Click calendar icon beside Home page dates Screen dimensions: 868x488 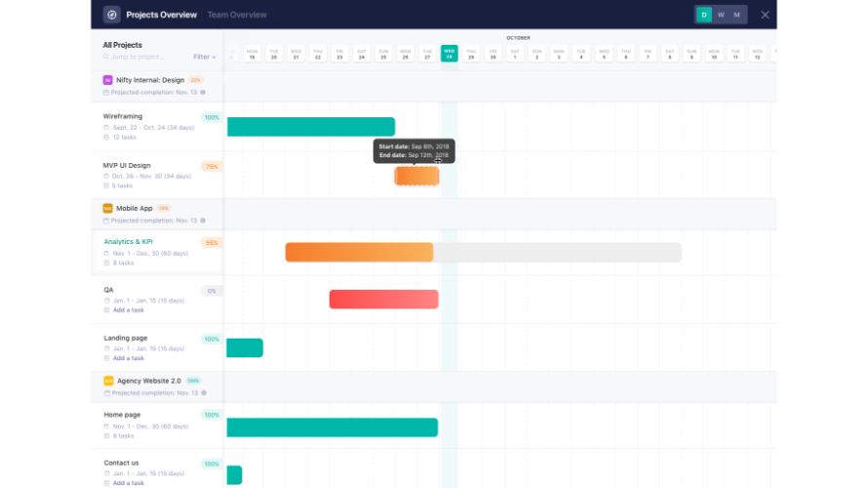[106, 427]
